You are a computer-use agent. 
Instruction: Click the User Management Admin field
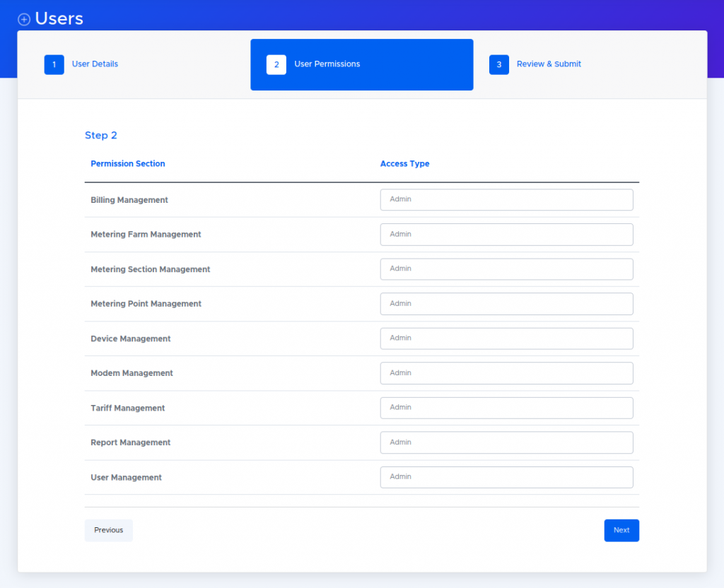[x=506, y=476]
